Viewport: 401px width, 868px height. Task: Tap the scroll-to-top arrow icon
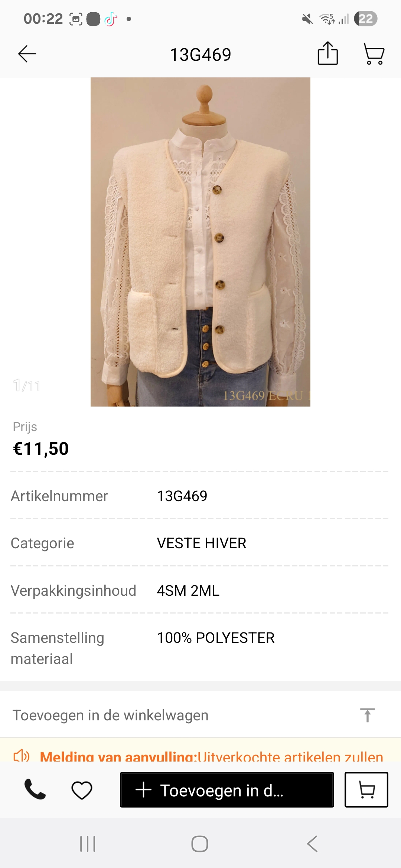pos(368,715)
